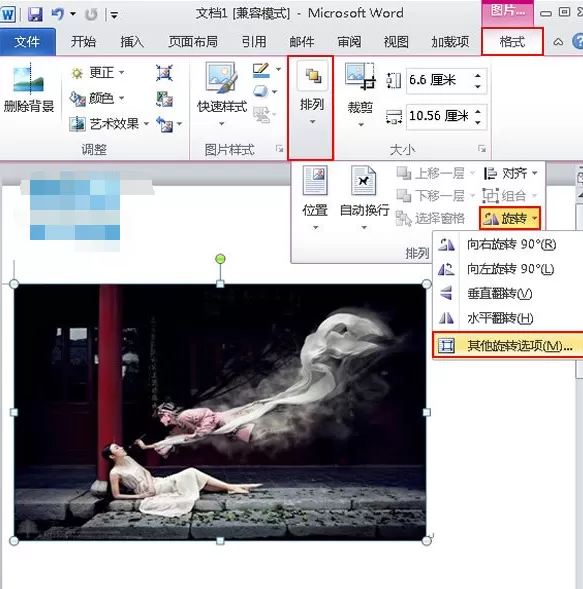Open the 快速样式 quick styles gallery
The width and height of the screenshot is (583, 589).
pos(222,94)
